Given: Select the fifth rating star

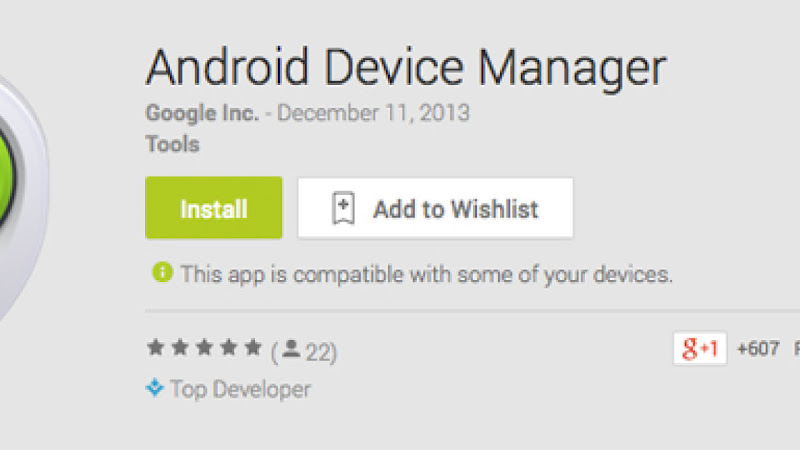Looking at the screenshot, I should tap(253, 347).
